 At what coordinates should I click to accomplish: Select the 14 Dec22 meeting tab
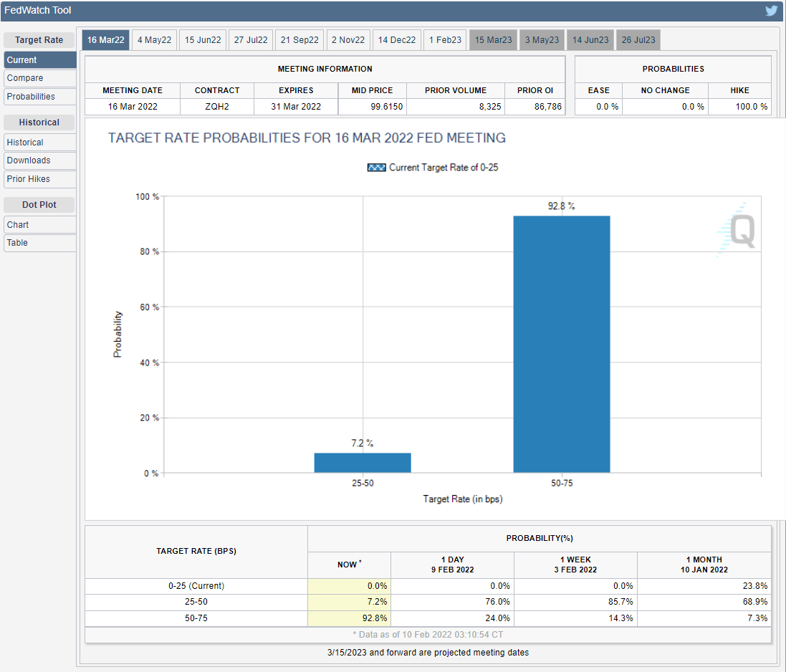tap(397, 40)
